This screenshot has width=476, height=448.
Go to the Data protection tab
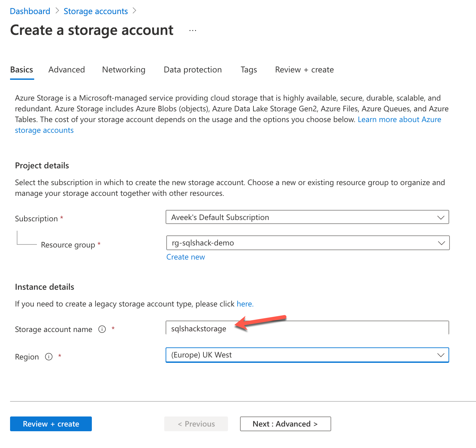click(193, 70)
